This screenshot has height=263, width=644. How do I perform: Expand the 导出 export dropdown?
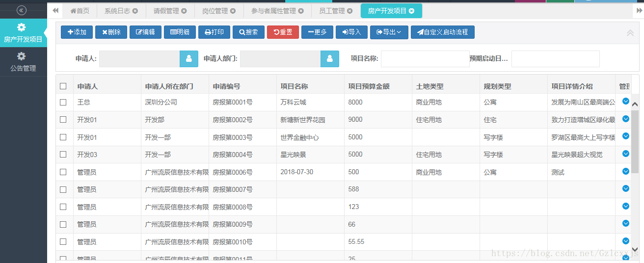click(389, 32)
